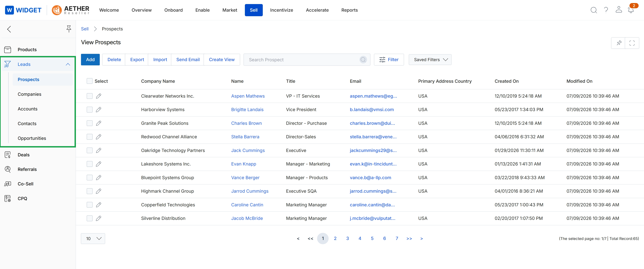Click the Export button
The width and height of the screenshot is (644, 269).
pyautogui.click(x=137, y=60)
